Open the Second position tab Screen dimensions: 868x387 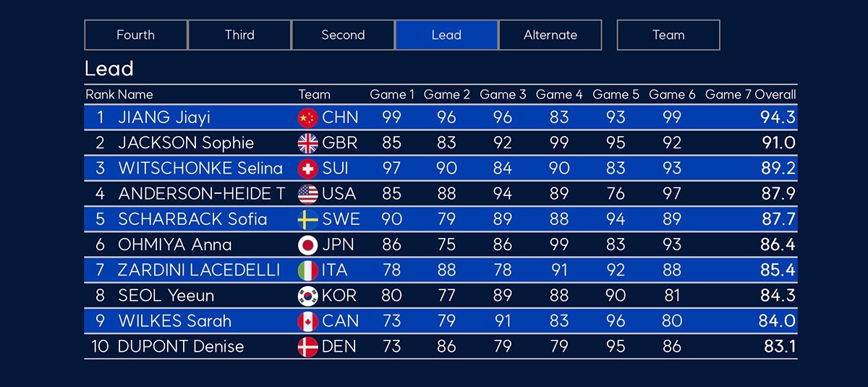click(x=343, y=35)
